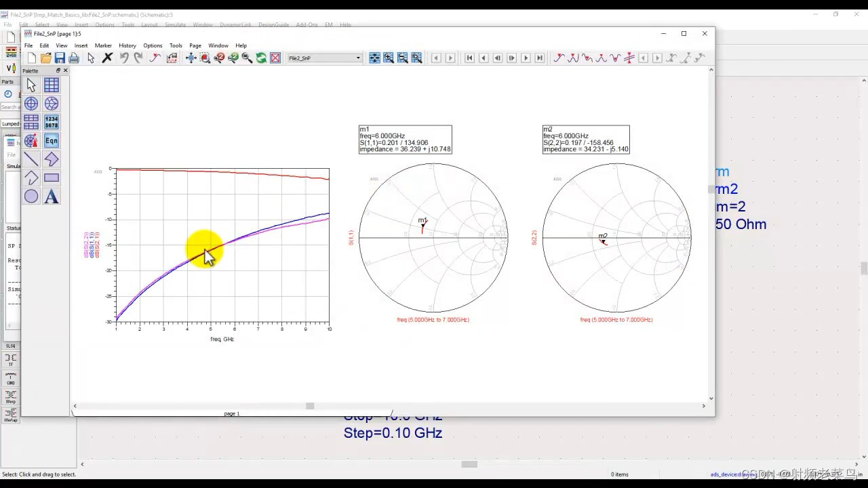Click the go to first page button

tap(469, 58)
